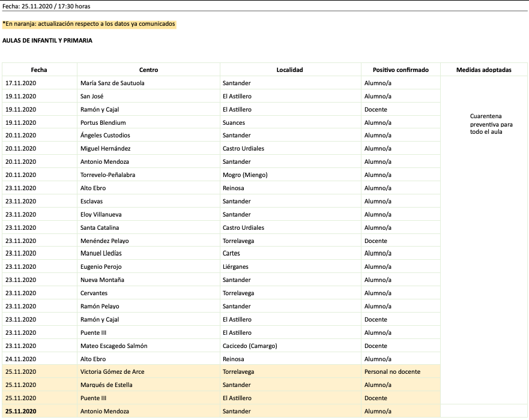
Task: Select the AULAS DE INFANTIL Y PRIMARIA heading
Action: coord(47,41)
